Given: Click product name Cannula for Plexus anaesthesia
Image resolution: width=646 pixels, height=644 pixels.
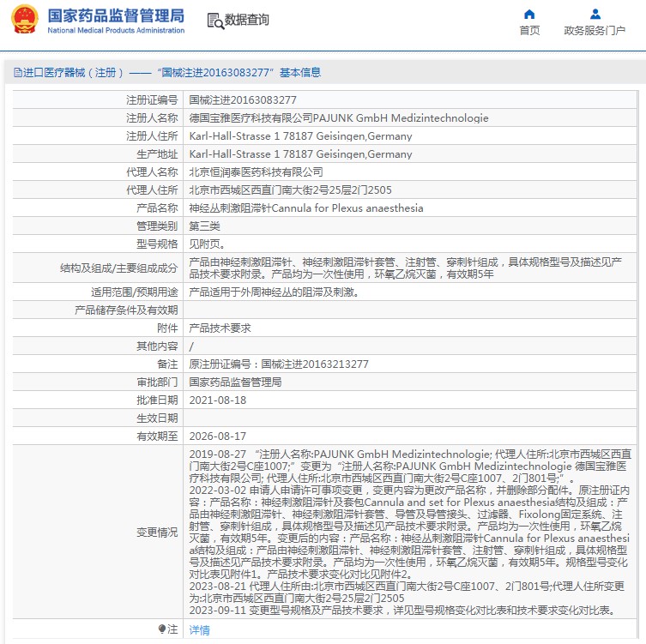Looking at the screenshot, I should point(306,208).
